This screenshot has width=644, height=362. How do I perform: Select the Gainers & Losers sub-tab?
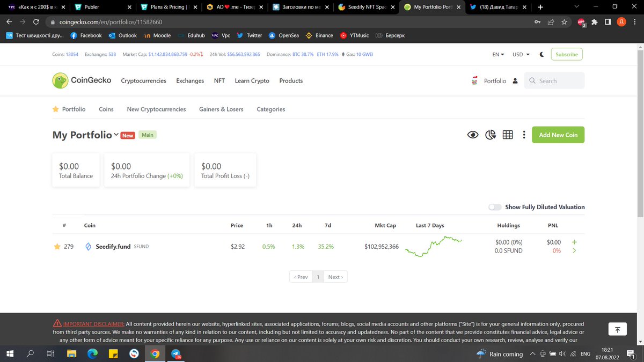point(221,109)
